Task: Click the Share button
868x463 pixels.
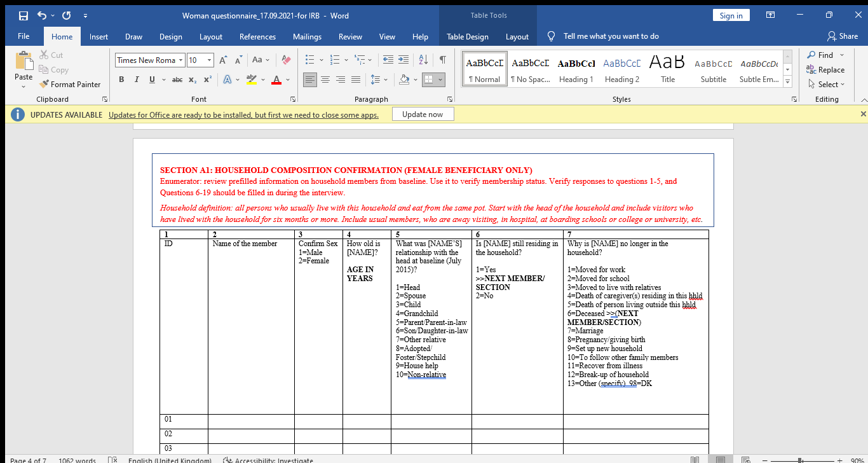Action: click(x=843, y=36)
